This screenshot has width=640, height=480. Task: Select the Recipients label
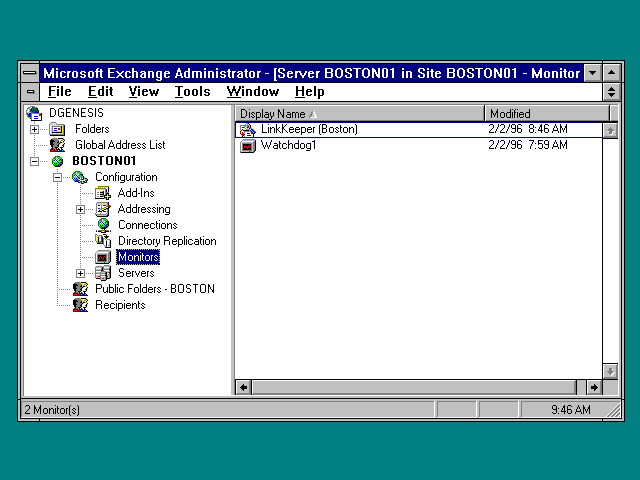(120, 305)
